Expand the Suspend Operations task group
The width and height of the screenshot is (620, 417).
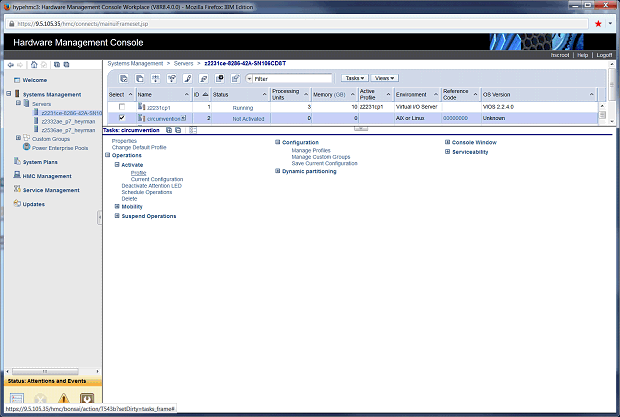coord(117,216)
